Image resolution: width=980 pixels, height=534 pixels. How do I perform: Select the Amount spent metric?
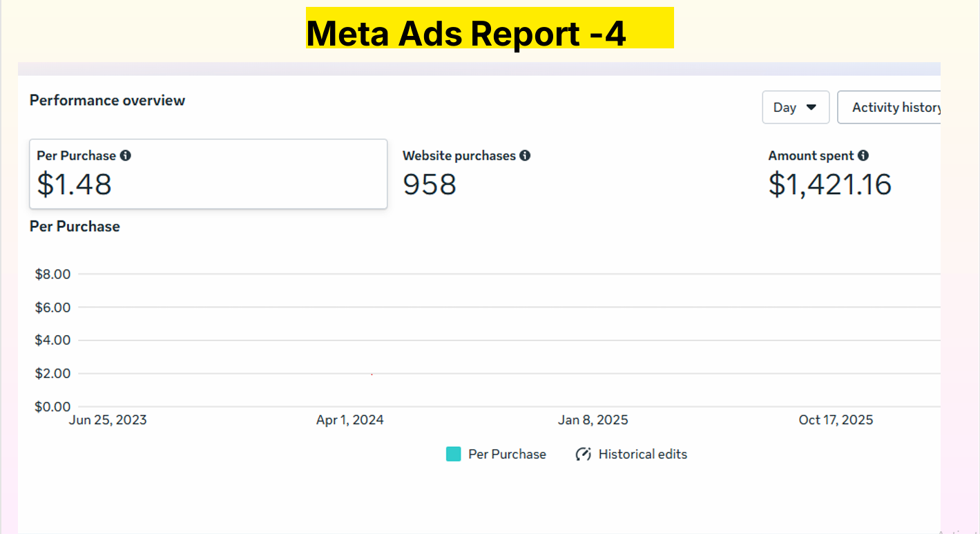[x=829, y=174]
